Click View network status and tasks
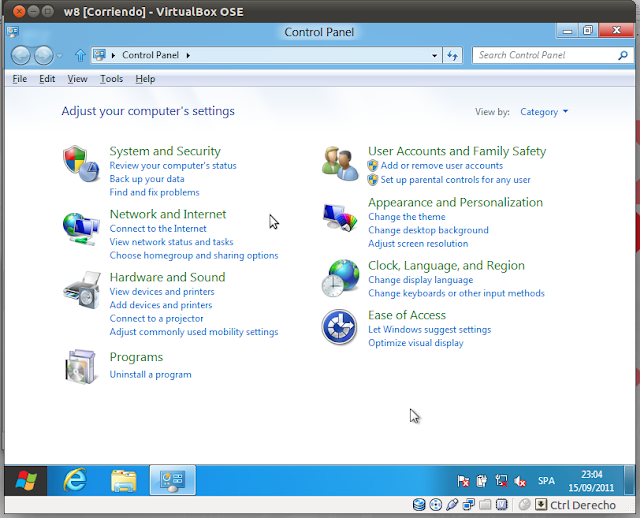The width and height of the screenshot is (640, 518). pos(171,242)
